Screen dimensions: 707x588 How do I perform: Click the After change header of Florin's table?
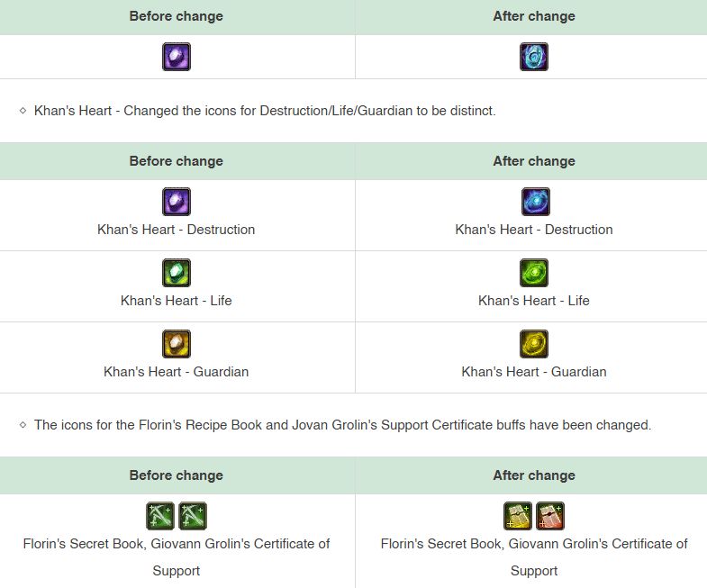pos(534,475)
